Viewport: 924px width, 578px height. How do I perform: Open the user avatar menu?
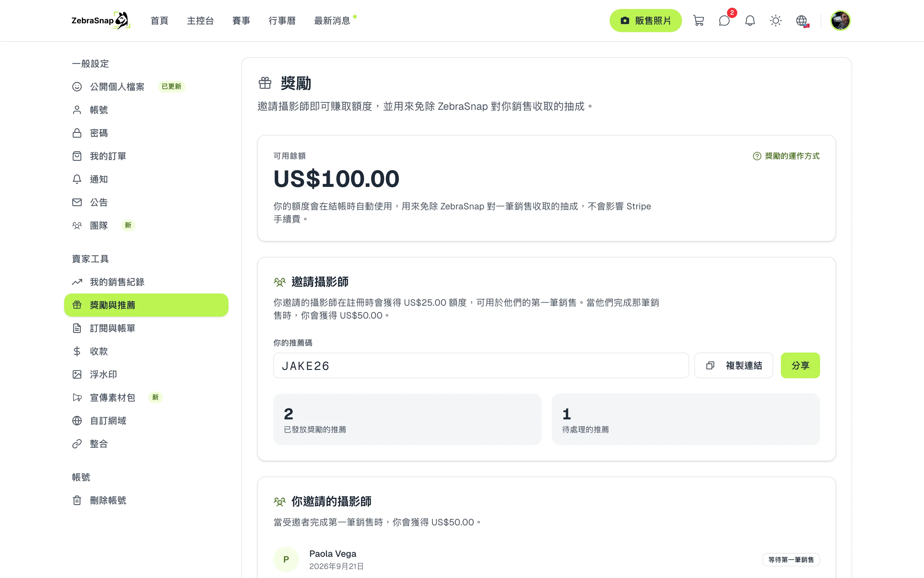tap(840, 21)
